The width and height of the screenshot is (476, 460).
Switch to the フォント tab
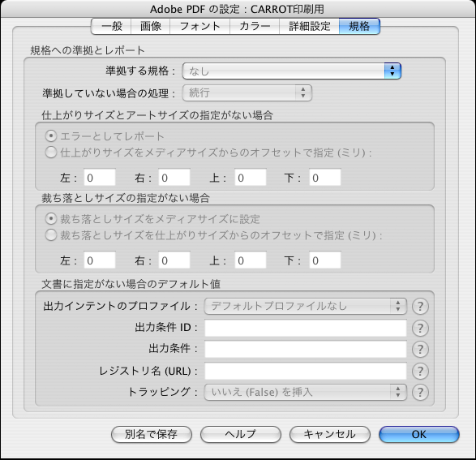[199, 27]
